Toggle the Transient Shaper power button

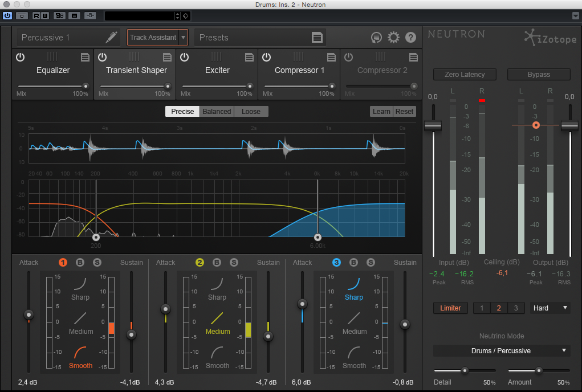click(103, 57)
